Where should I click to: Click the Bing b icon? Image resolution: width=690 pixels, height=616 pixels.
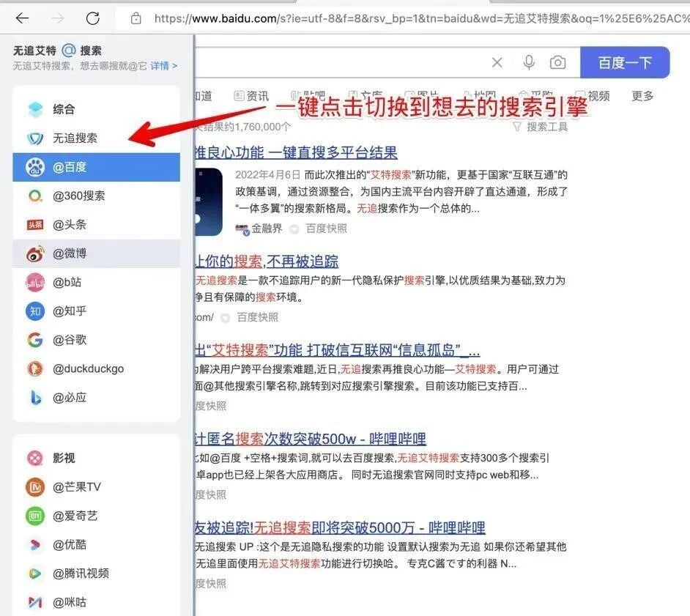35,398
